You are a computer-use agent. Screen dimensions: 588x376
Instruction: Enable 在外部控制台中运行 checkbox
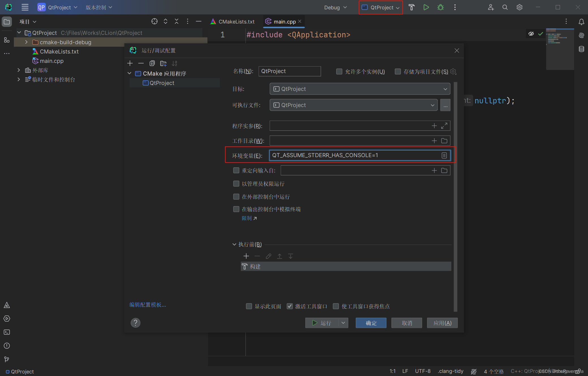(236, 196)
